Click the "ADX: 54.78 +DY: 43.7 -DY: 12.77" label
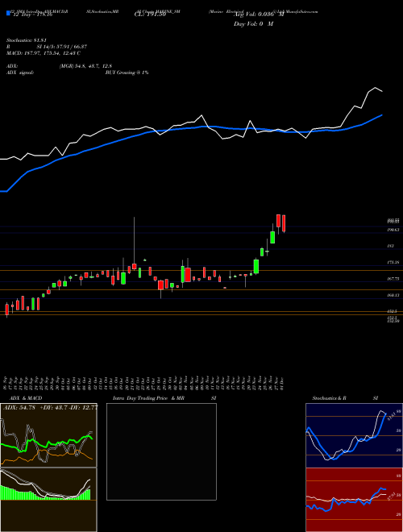This screenshot has width=403, height=532. (50, 408)
